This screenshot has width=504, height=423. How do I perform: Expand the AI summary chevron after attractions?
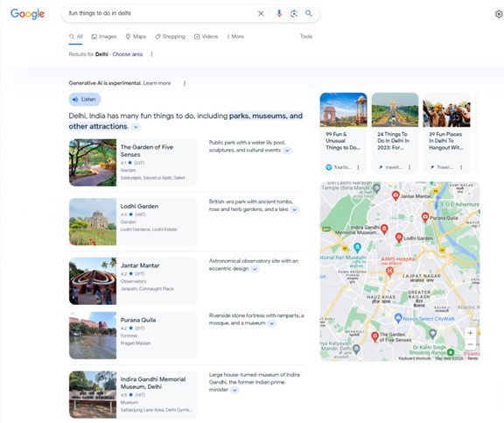click(136, 127)
